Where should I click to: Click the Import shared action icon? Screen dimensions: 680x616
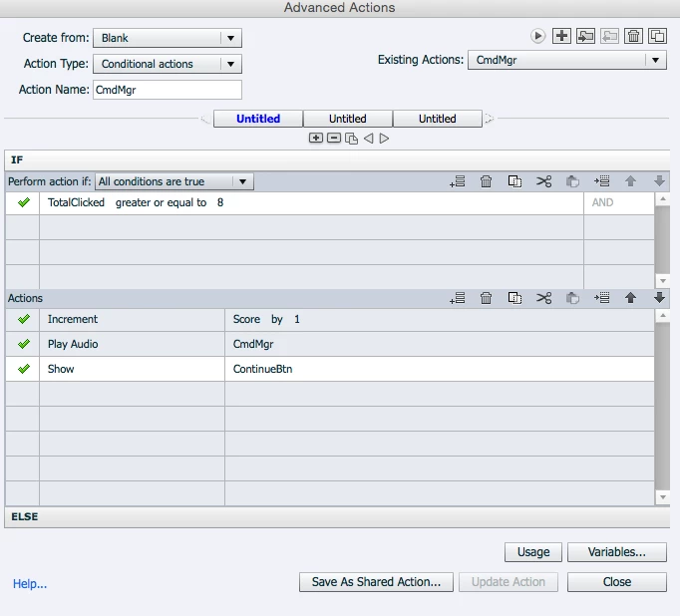(x=585, y=36)
